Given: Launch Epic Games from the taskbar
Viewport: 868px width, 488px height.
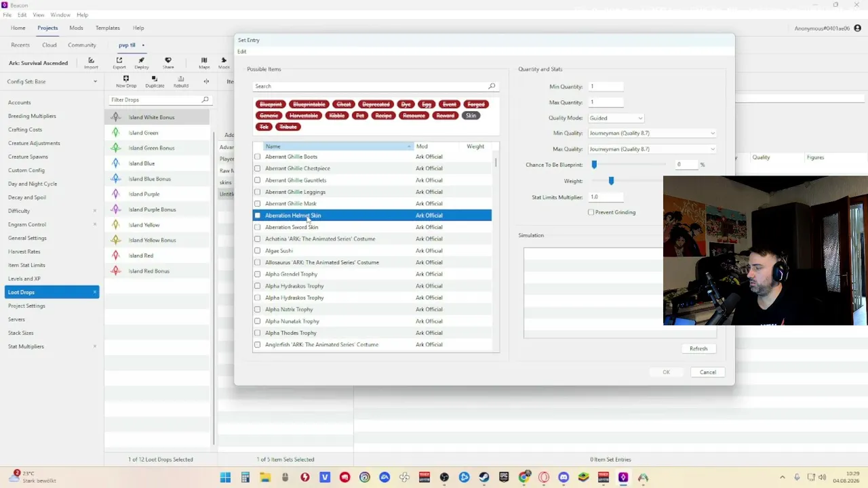Looking at the screenshot, I should (504, 477).
